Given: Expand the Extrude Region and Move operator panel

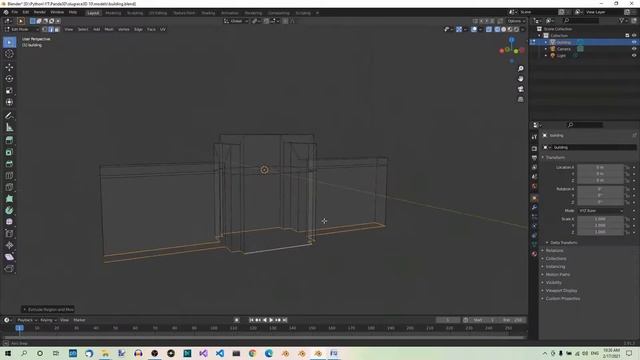Looking at the screenshot, I should pos(48,309).
